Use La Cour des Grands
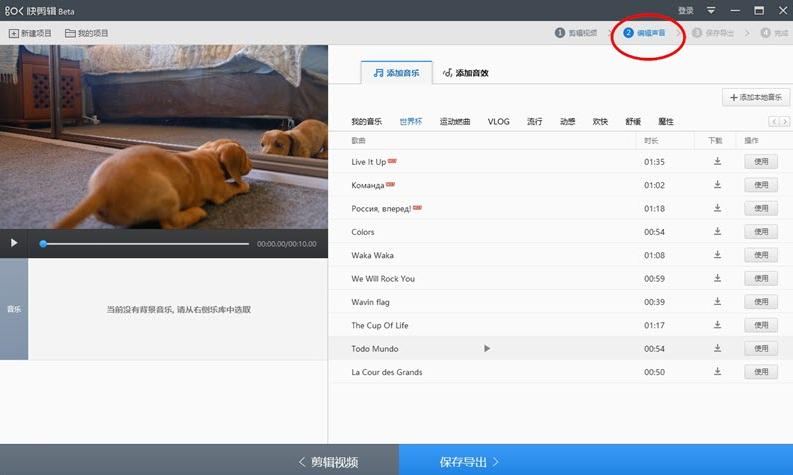The width and height of the screenshot is (793, 475). click(x=761, y=371)
